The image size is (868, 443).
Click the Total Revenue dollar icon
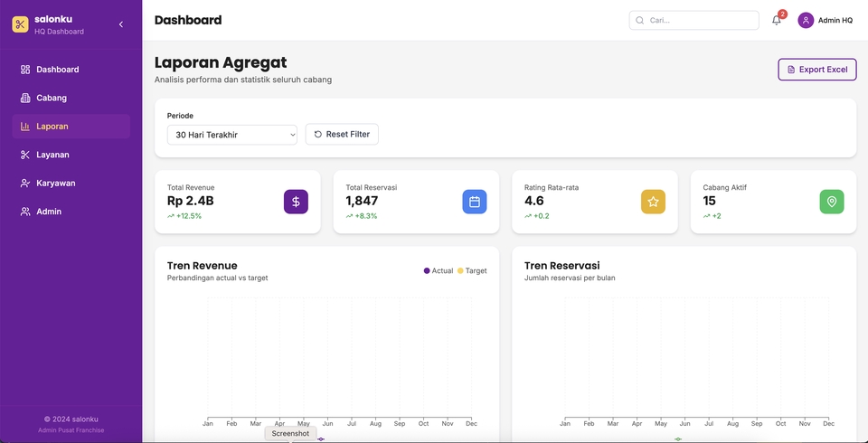[x=296, y=202]
